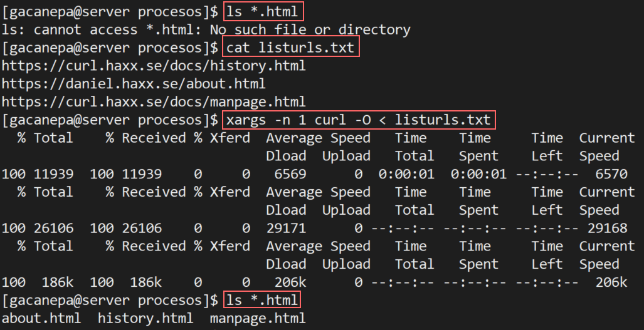This screenshot has height=330, width=644.
Task: Click the highlighted cat listurls.txt command
Action: [291, 47]
